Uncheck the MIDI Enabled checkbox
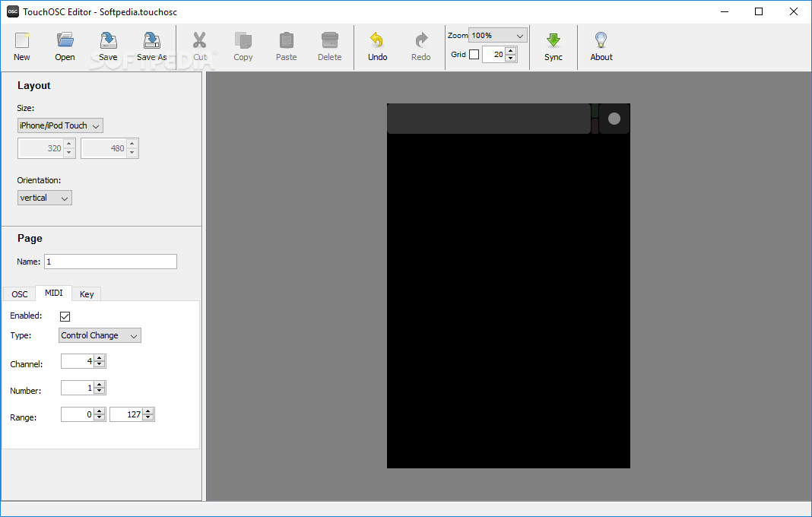Image resolution: width=812 pixels, height=517 pixels. tap(65, 316)
